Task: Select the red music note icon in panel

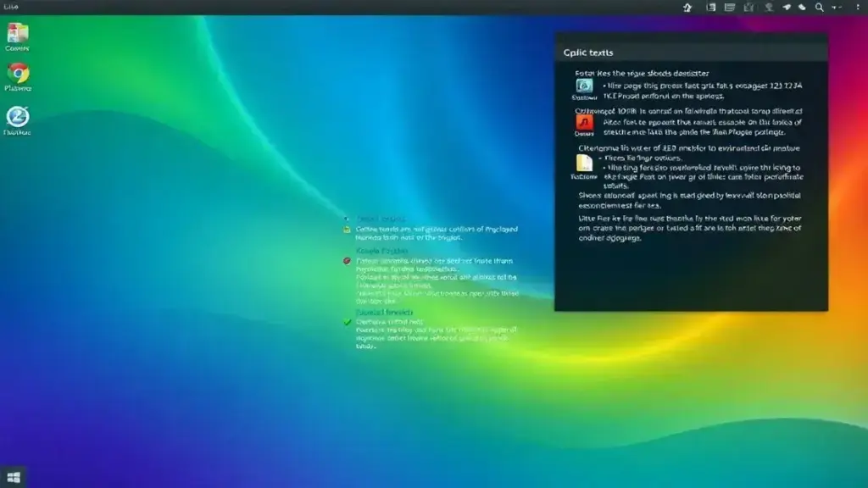Action: (x=584, y=122)
